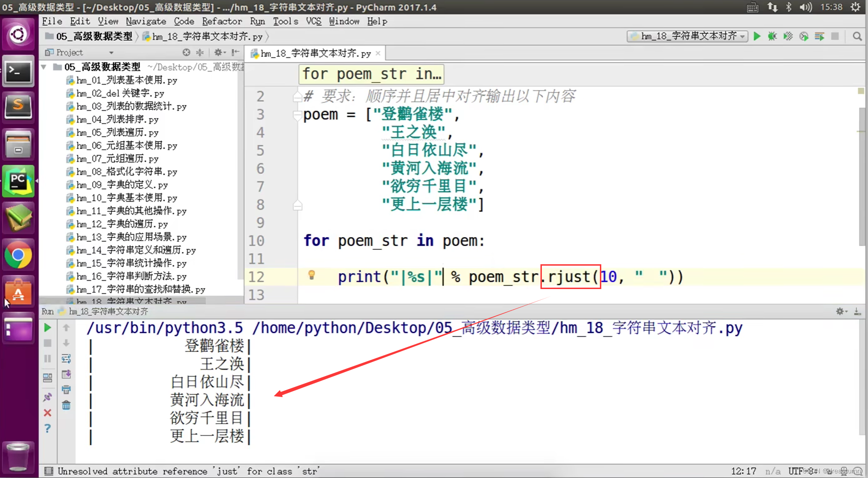Screen dimensions: 868x478
Task: Click scroll from source target icon
Action: [x=186, y=52]
